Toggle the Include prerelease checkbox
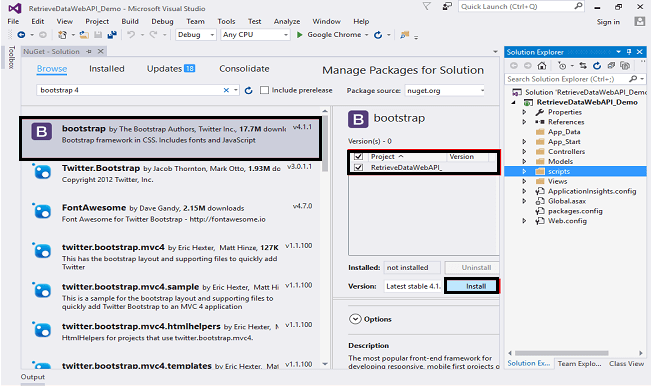Screen dimensions: 652x386 pyautogui.click(x=264, y=90)
